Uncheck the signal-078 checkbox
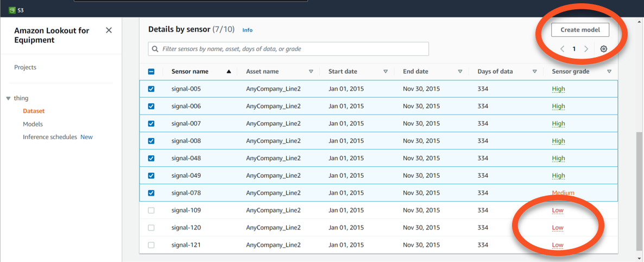This screenshot has height=262, width=644. 151,193
